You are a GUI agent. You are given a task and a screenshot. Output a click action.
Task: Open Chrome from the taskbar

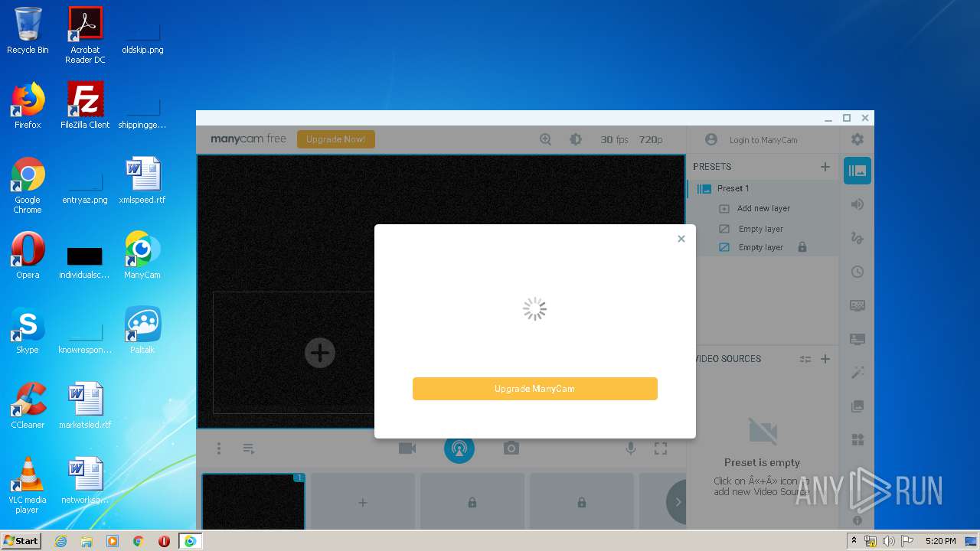pyautogui.click(x=139, y=541)
